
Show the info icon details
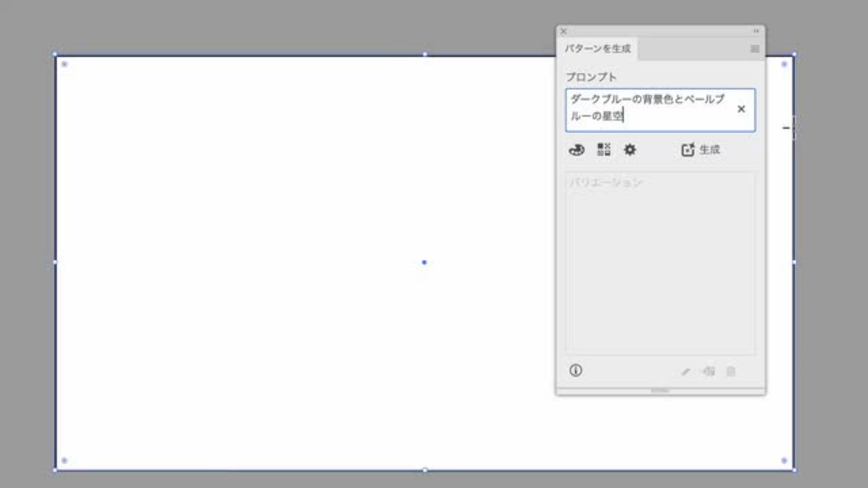point(576,371)
